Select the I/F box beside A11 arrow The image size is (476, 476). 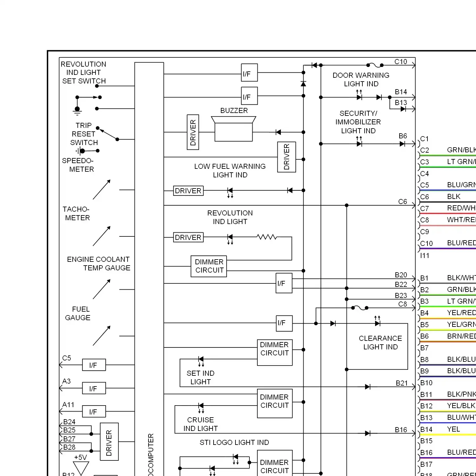coord(94,412)
